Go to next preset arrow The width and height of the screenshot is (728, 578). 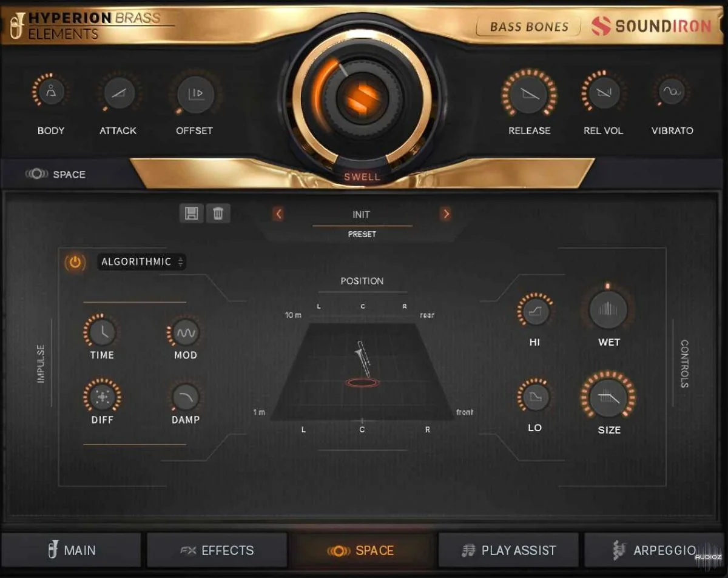447,213
